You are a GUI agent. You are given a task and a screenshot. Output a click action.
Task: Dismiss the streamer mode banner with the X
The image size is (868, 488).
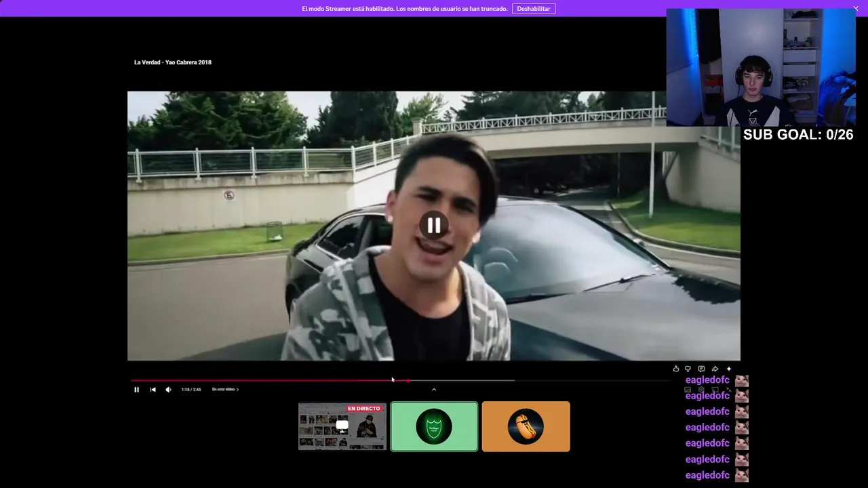click(856, 9)
